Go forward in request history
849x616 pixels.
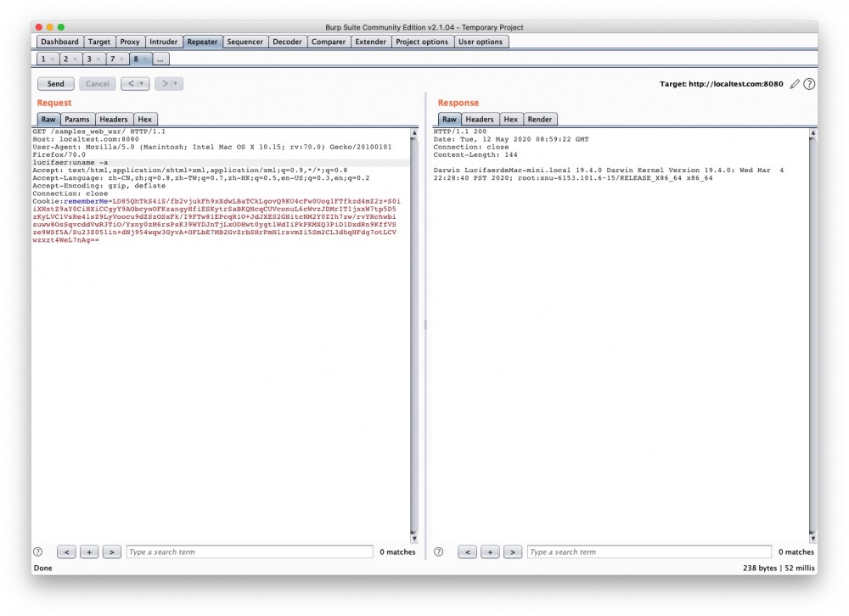[x=165, y=84]
